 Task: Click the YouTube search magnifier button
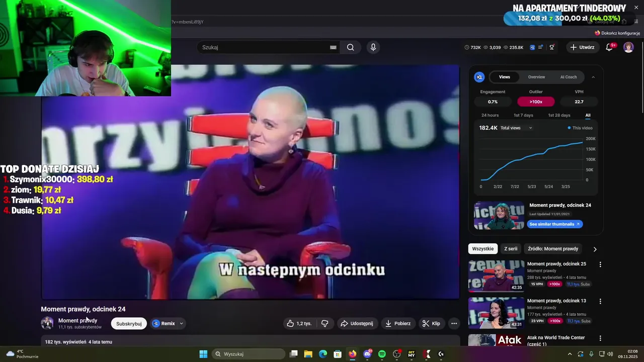click(350, 47)
